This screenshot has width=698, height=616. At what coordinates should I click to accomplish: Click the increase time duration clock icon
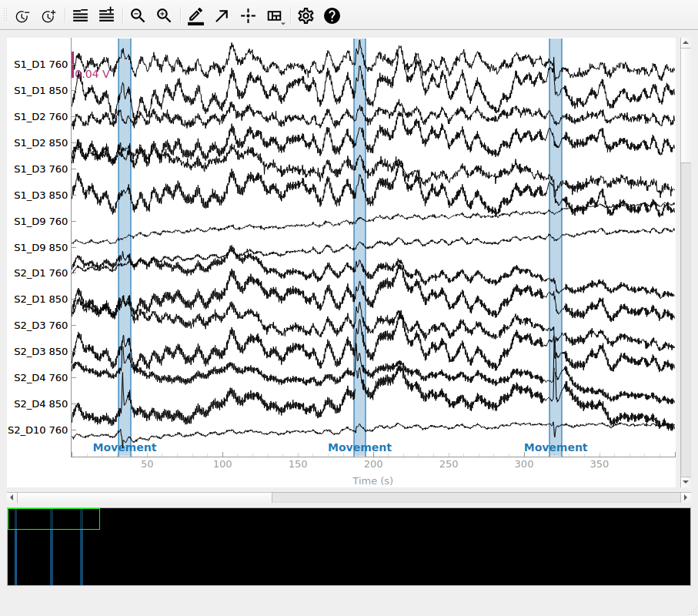coord(48,15)
